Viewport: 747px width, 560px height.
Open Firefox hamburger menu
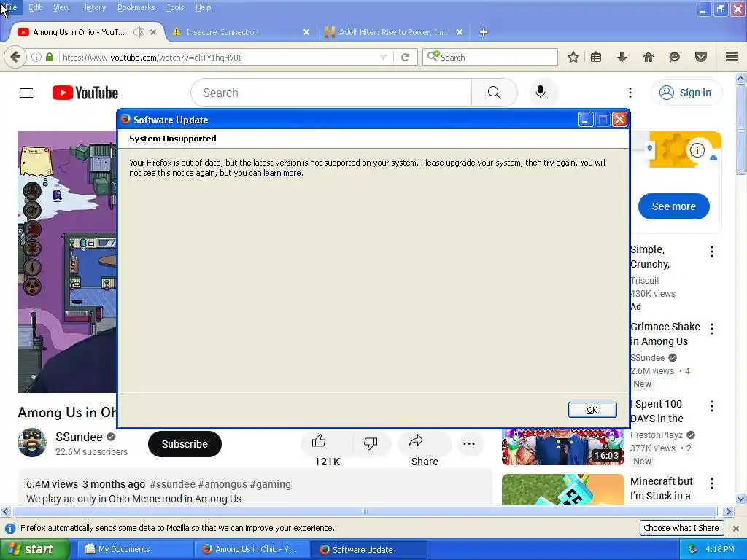click(x=732, y=57)
